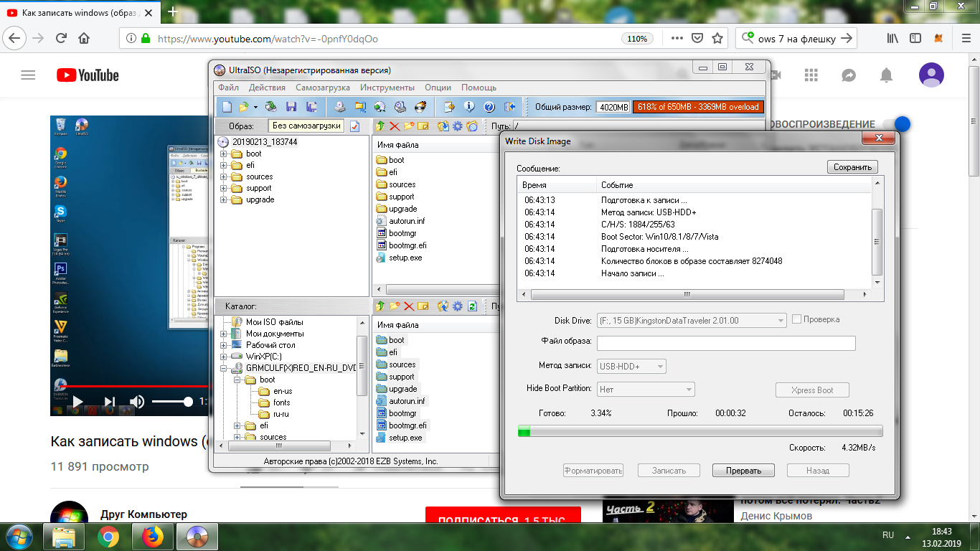Click red Delete X in lower catalog toolbar

tap(409, 306)
